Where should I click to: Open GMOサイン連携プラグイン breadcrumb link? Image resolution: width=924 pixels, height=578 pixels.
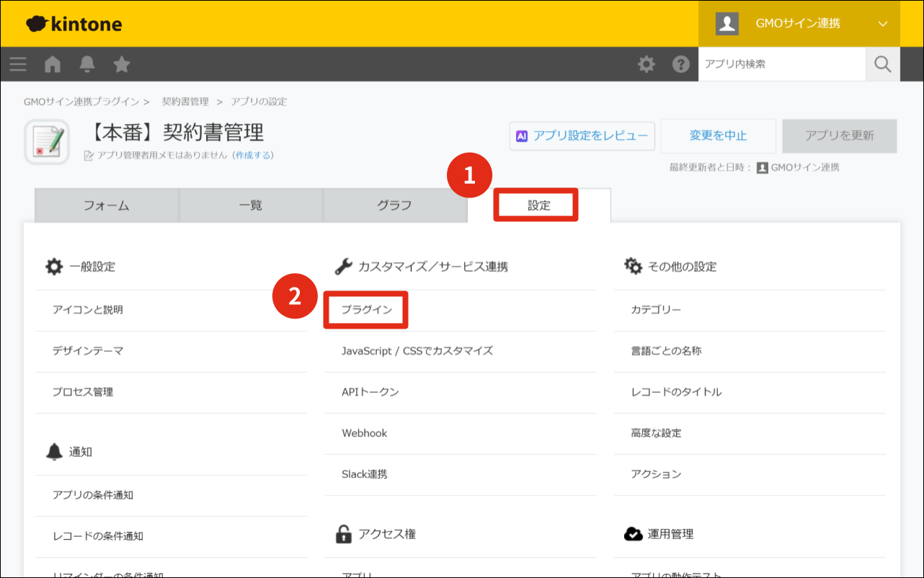tap(81, 102)
